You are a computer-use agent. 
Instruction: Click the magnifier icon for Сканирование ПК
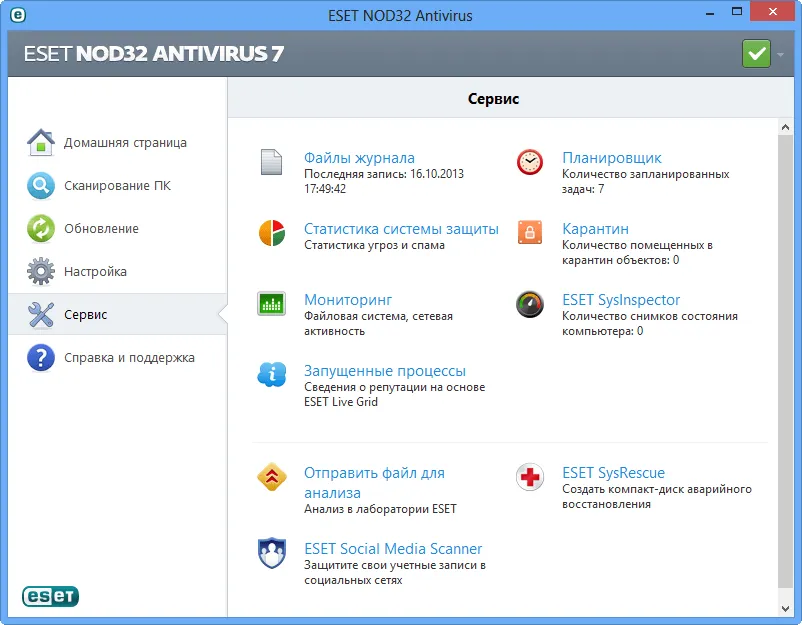(x=41, y=185)
